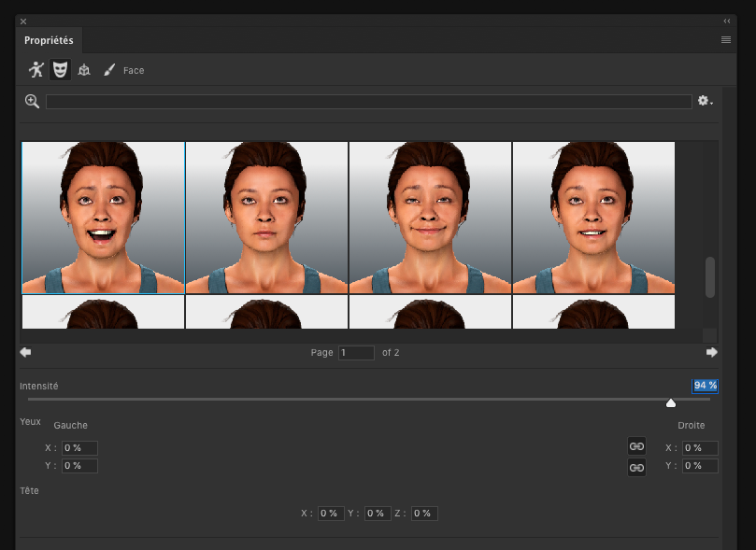Click the Face label text

(x=134, y=70)
